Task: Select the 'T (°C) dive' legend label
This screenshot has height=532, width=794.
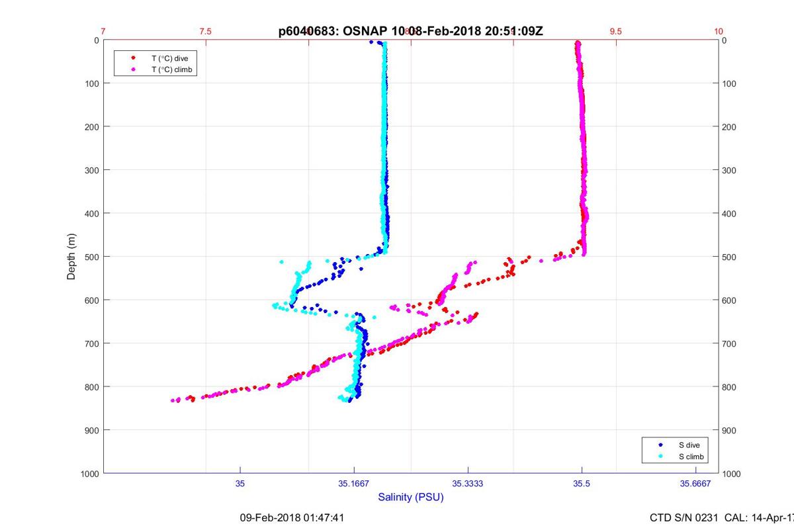Action: point(170,58)
